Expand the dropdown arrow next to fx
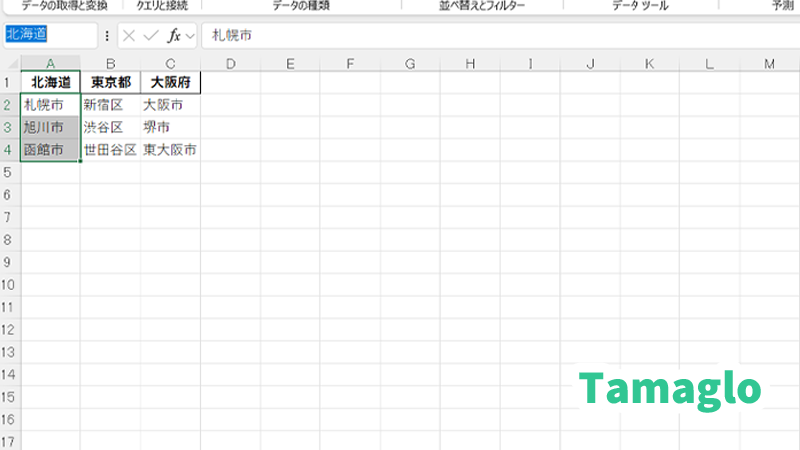This screenshot has width=800, height=450. pyautogui.click(x=190, y=36)
